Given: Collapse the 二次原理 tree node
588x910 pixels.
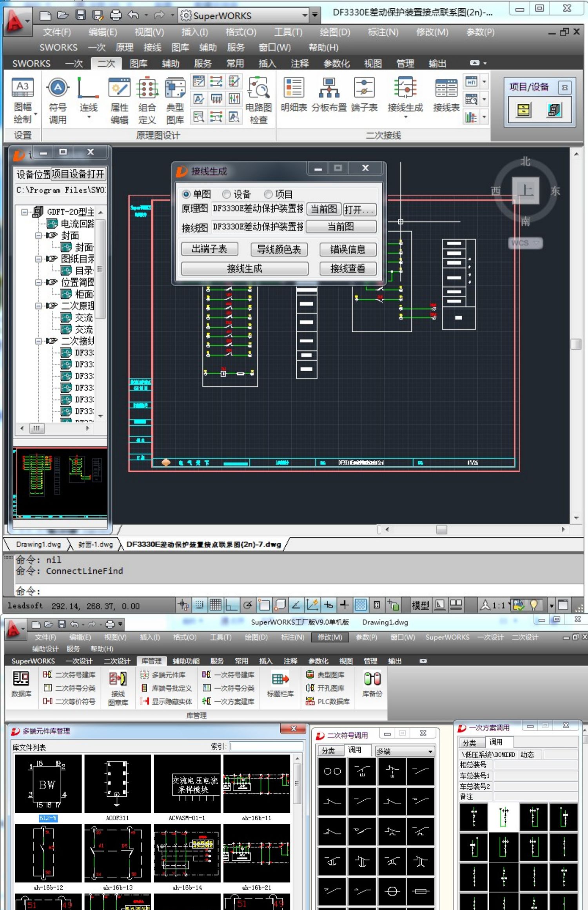Looking at the screenshot, I should 38,306.
